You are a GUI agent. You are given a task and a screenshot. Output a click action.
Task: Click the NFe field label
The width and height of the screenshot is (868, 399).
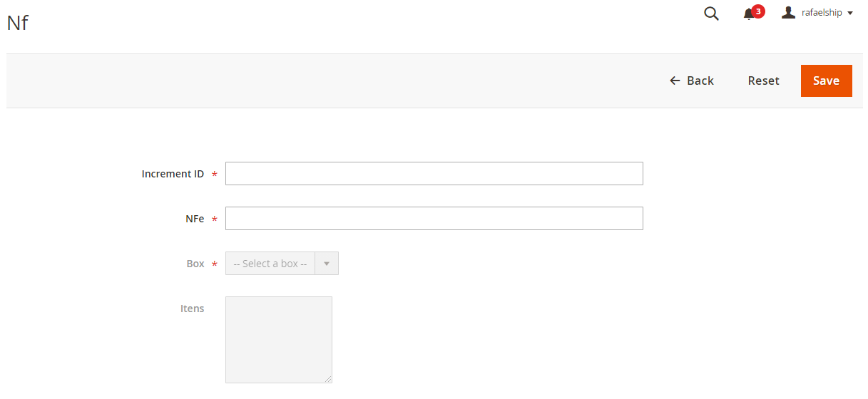point(195,219)
